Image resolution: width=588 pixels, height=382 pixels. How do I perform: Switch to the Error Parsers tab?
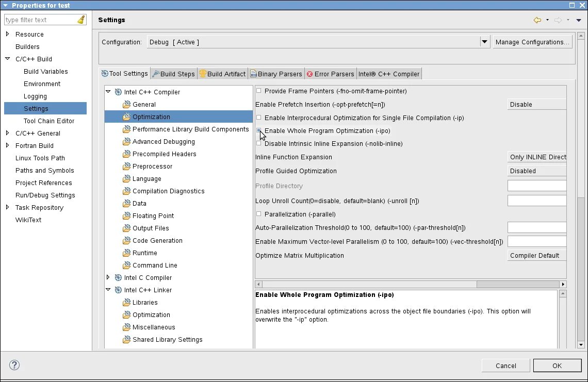331,74
